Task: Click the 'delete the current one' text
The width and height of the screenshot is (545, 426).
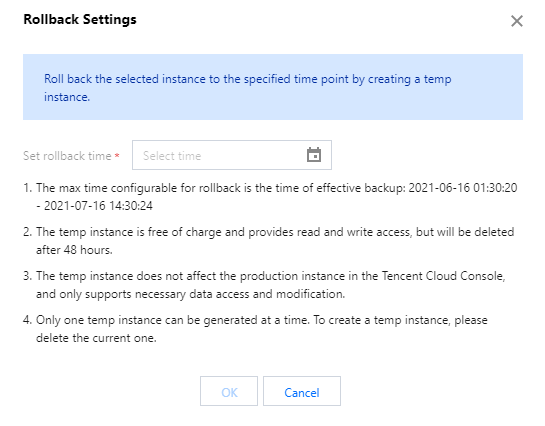Action: pos(96,338)
